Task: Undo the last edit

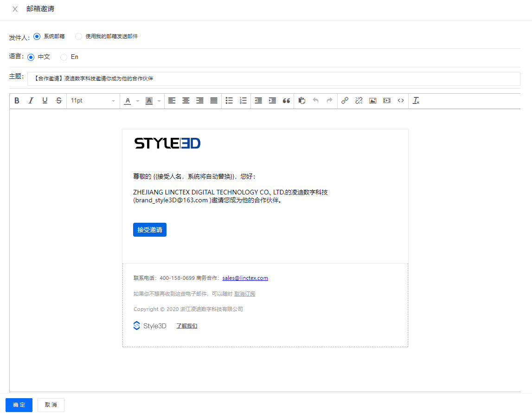Action: click(315, 100)
